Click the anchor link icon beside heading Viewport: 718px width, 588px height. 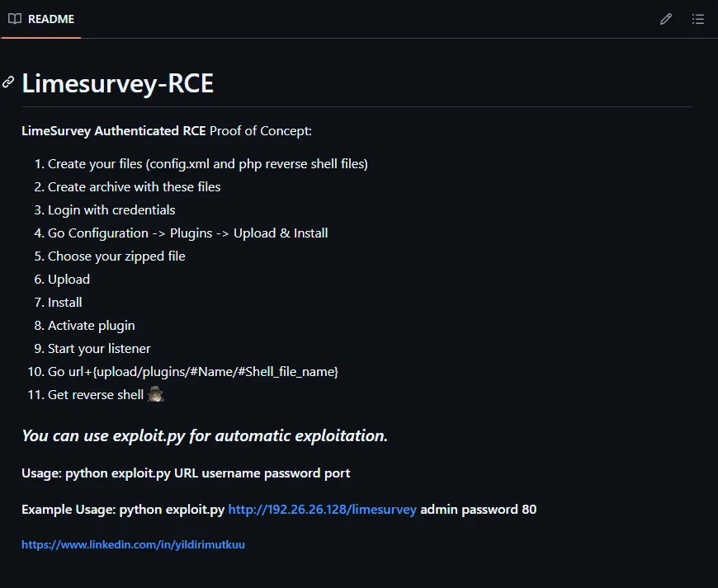[8, 82]
